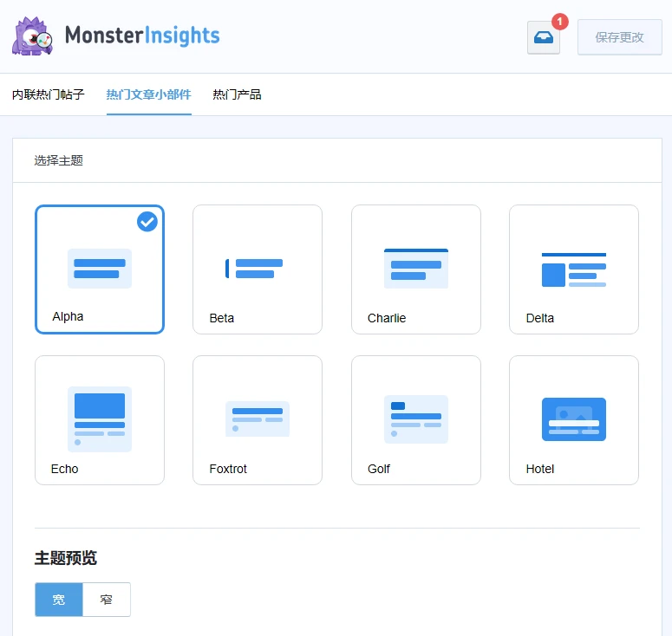Click the Delta theme preview icon
Screen dimensions: 672x636
[574, 269]
